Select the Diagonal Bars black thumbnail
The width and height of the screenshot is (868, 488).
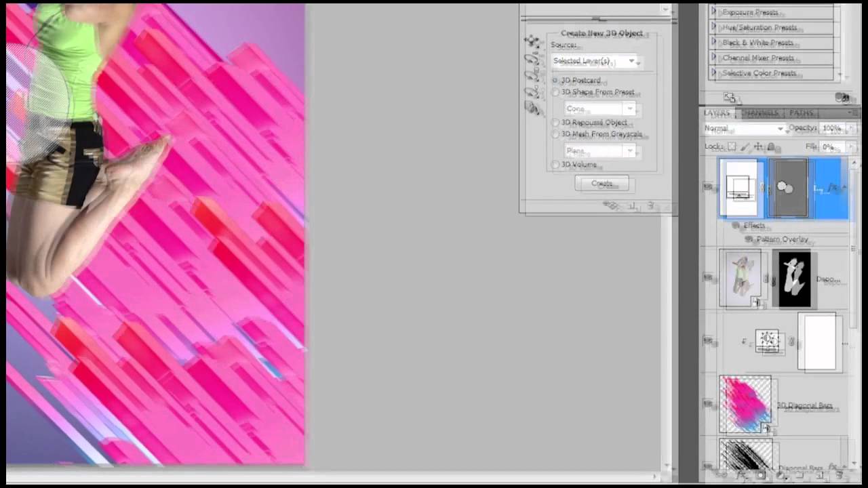(745, 455)
